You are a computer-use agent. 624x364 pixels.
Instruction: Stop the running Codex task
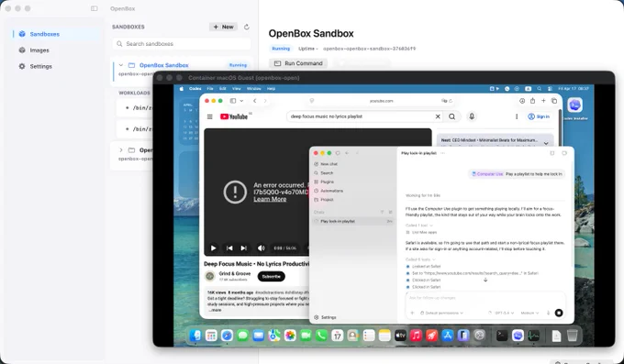559,313
